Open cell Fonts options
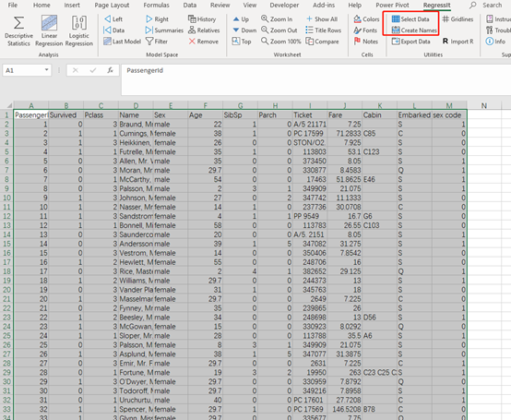 [x=365, y=30]
